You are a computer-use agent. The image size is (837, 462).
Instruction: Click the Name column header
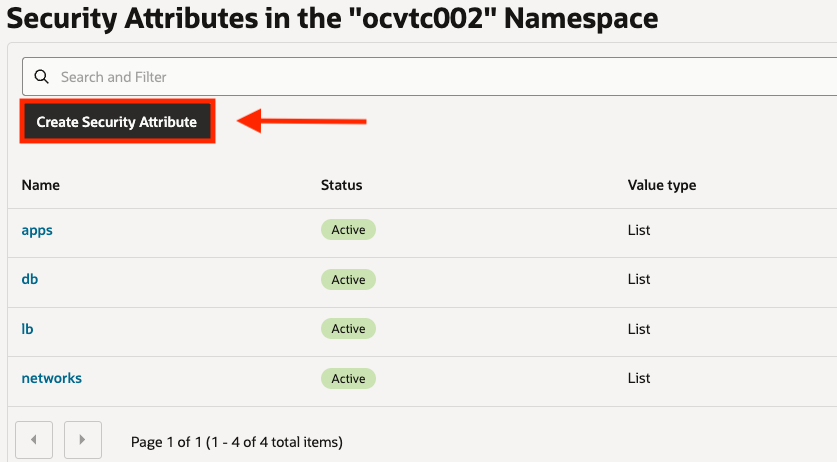tap(41, 185)
